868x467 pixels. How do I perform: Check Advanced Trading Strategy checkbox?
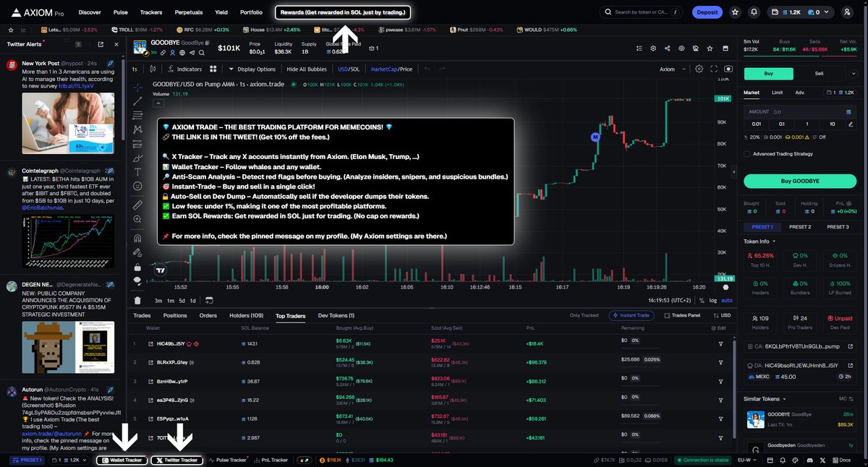click(746, 153)
